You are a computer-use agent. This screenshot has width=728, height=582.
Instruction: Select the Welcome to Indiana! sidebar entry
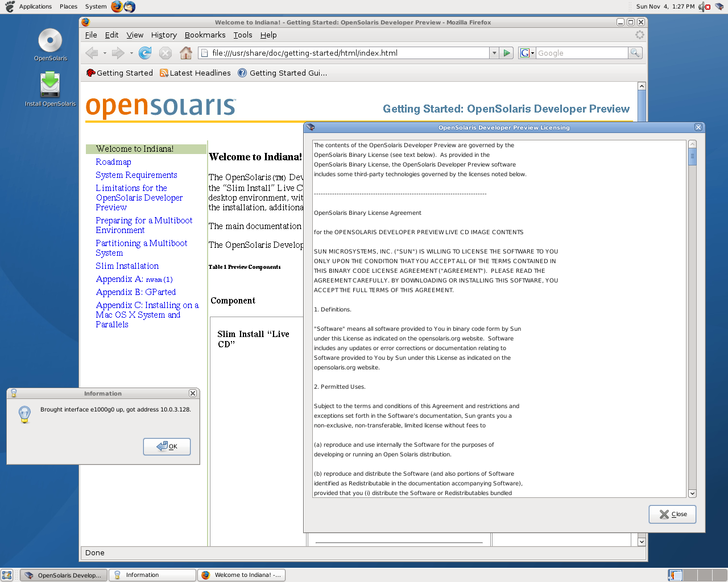(x=146, y=149)
